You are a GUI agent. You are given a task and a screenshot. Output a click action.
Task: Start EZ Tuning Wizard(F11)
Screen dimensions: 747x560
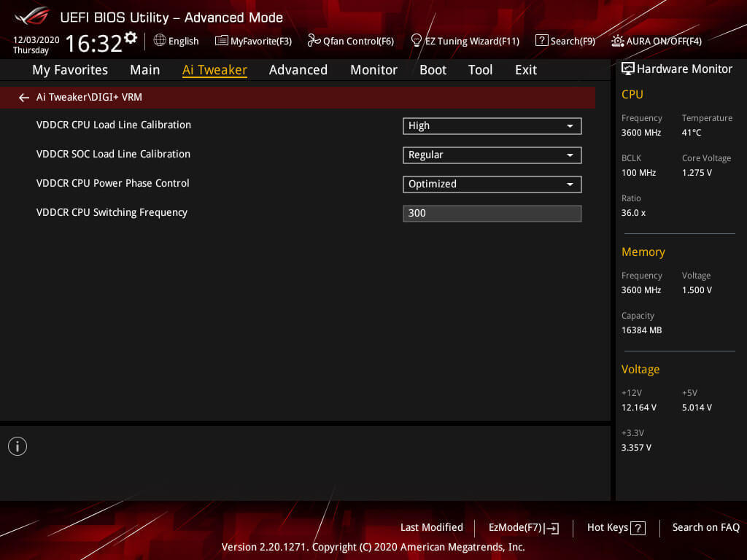coord(472,42)
